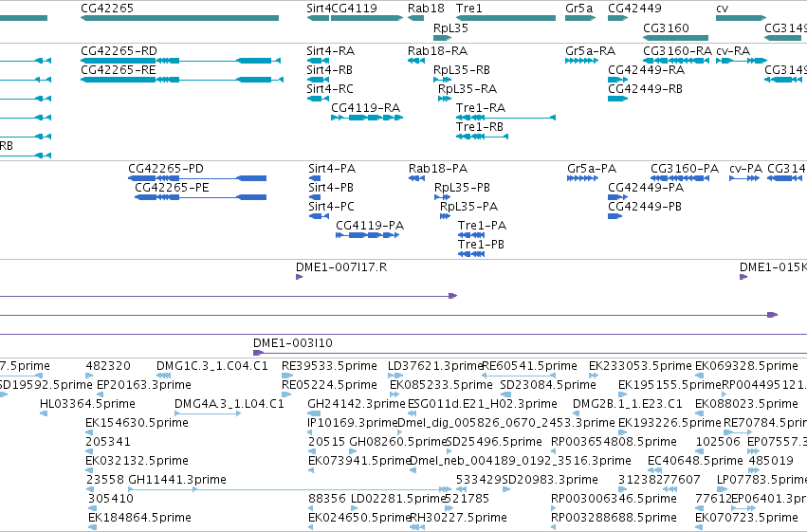Open EST GH24142.3prime
Image resolution: width=807 pixels, height=532 pixels.
(314, 413)
